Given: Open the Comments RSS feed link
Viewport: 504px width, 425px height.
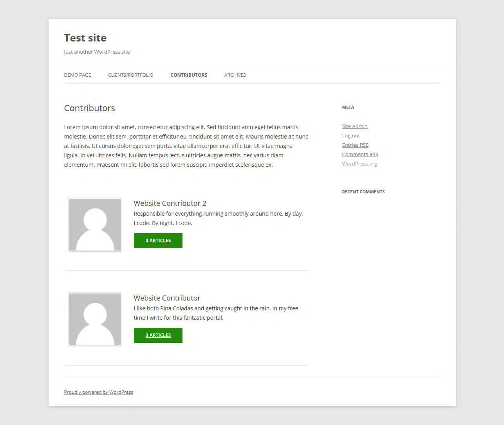Looking at the screenshot, I should pos(360,155).
